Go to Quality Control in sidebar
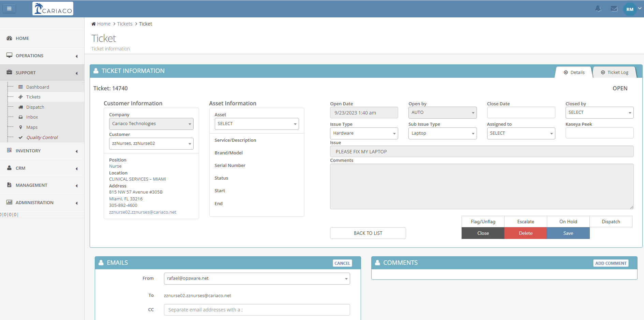 point(42,137)
